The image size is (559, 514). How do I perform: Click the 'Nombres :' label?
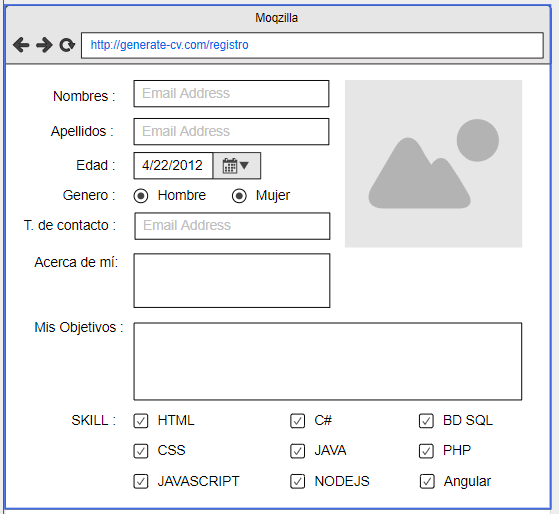(x=84, y=96)
